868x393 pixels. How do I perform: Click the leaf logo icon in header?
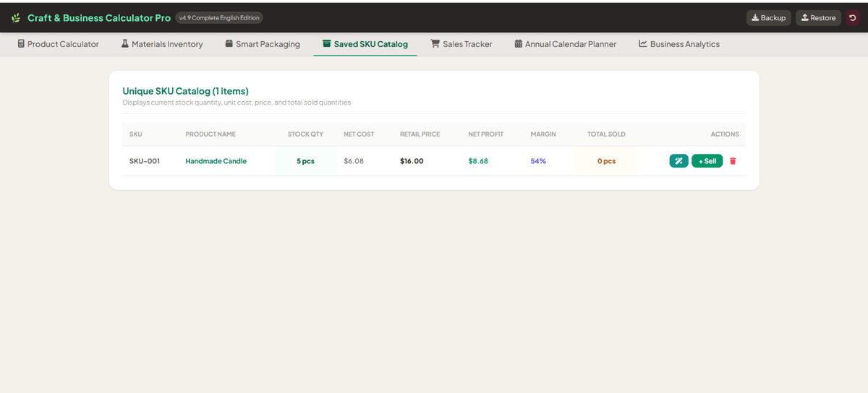[16, 18]
